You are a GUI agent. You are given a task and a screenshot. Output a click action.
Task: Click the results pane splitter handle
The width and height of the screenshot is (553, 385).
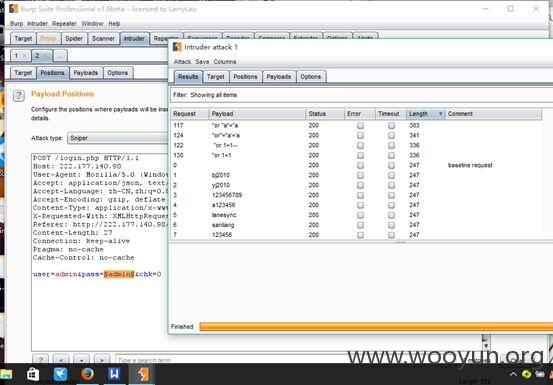point(401,243)
